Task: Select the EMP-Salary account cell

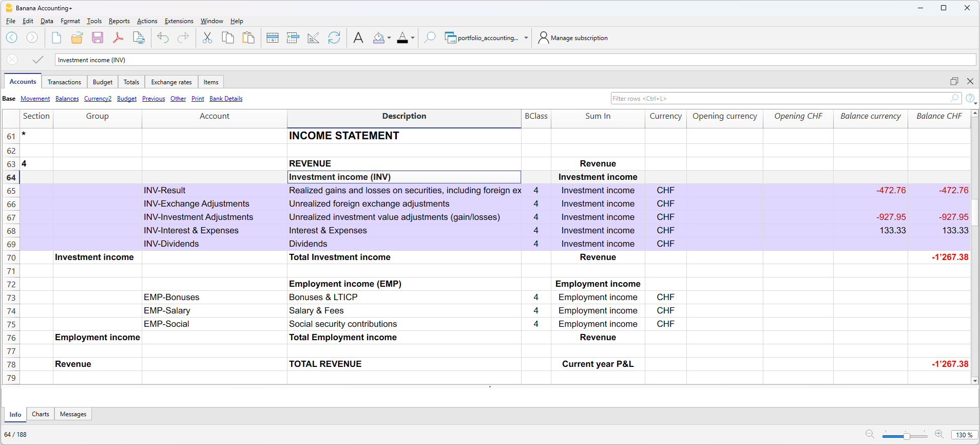Action: 215,310
